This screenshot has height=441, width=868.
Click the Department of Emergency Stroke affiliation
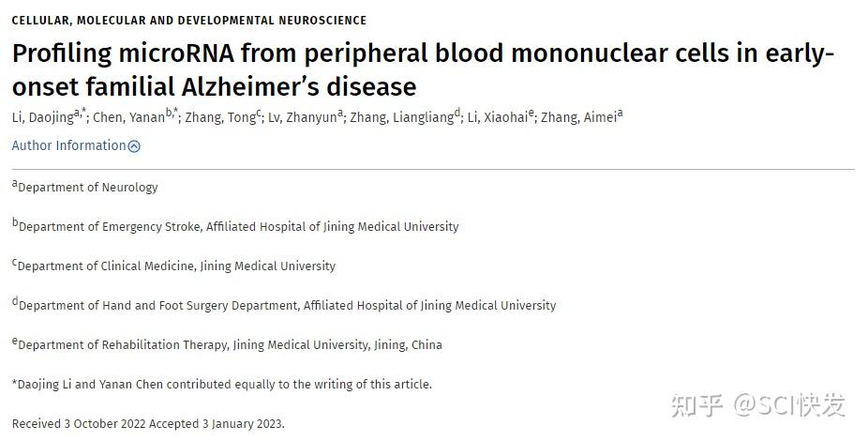click(238, 227)
